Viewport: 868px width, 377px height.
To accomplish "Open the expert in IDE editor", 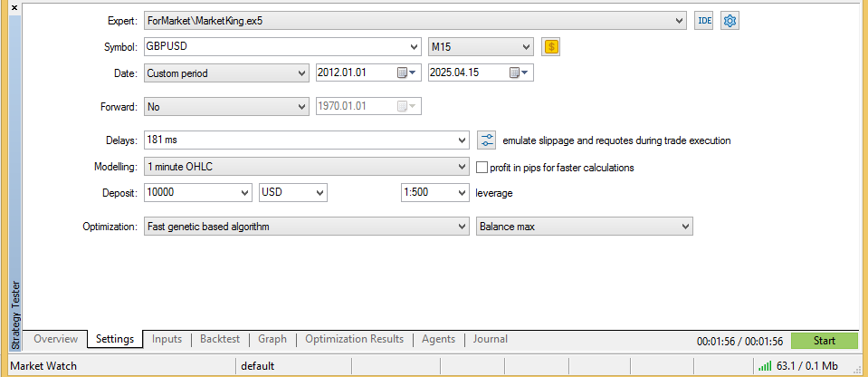I will click(705, 20).
